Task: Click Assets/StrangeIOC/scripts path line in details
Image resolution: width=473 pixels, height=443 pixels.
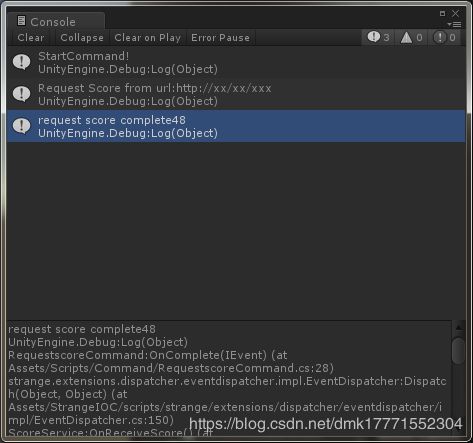Action: pos(225,407)
